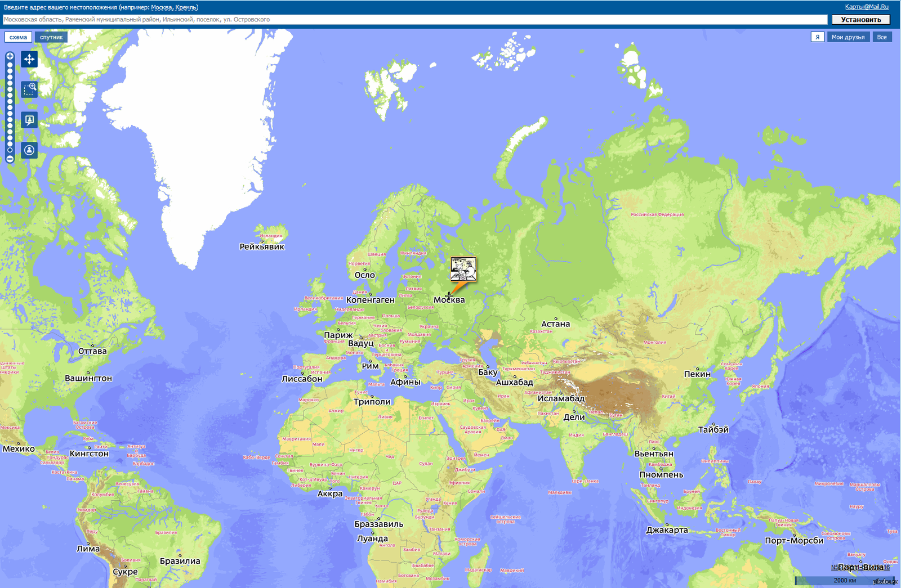This screenshot has width=901, height=588.
Task: Click the Рейкьявик city label on map
Action: [262, 246]
